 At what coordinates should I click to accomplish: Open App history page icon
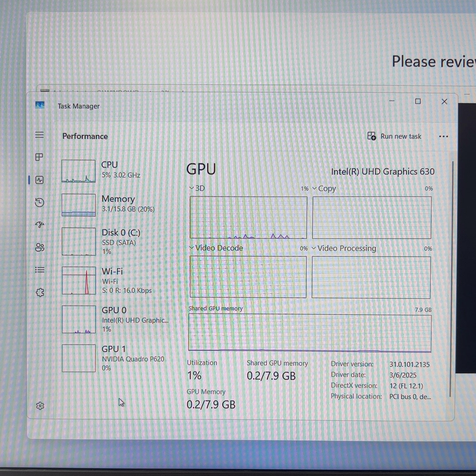pos(39,202)
